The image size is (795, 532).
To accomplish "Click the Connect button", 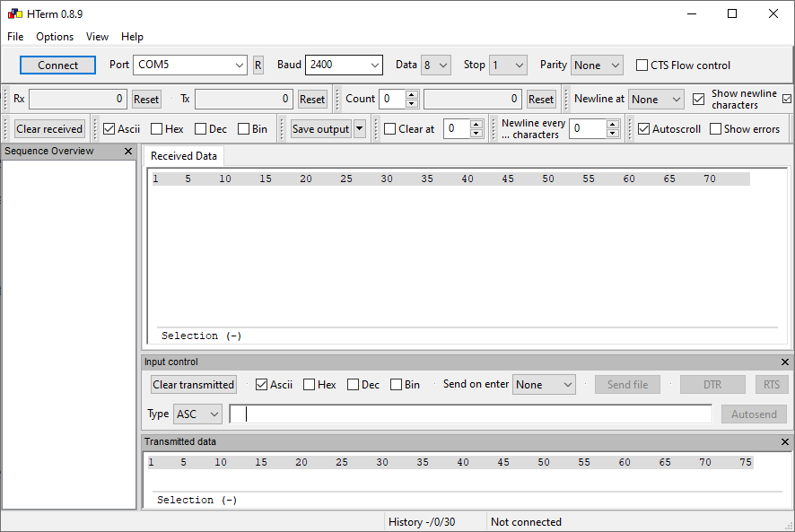I will (57, 65).
